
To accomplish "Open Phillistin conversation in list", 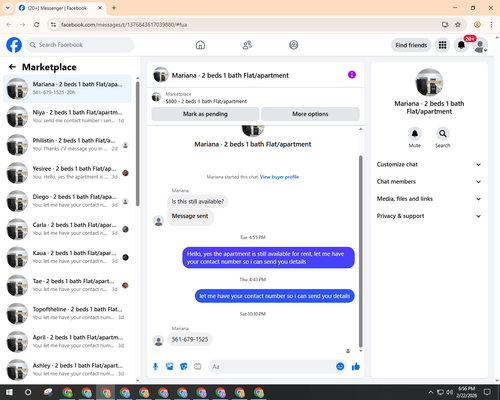I will pyautogui.click(x=67, y=145).
